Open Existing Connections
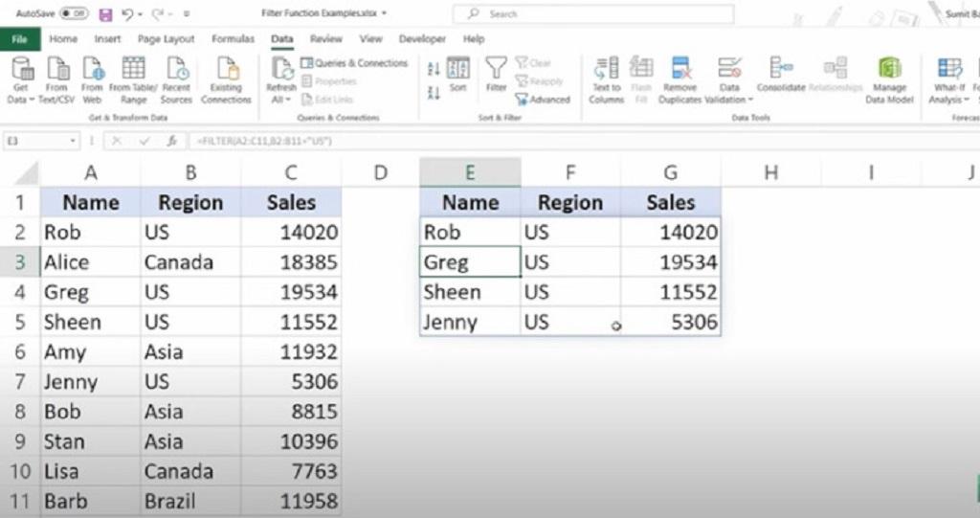 pos(226,80)
